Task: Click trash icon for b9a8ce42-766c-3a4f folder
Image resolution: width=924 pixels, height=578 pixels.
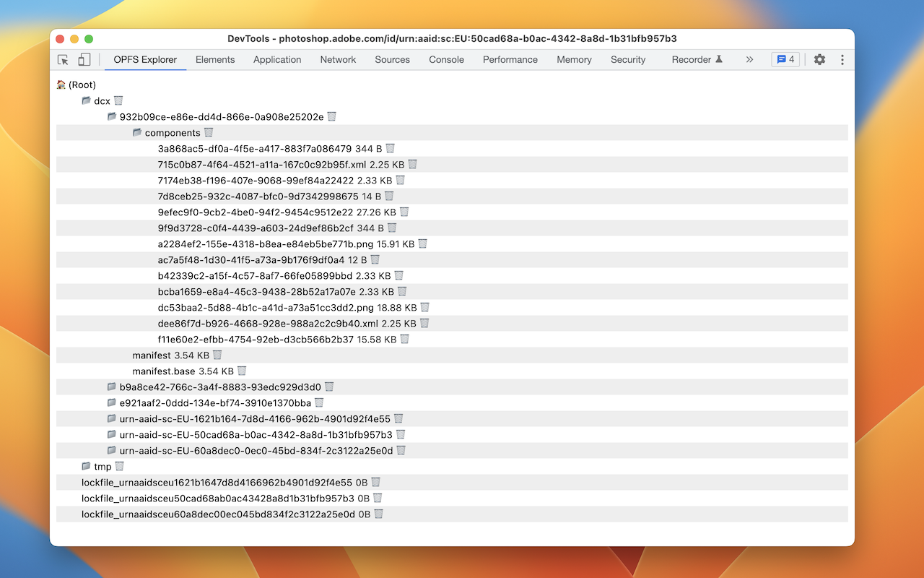Action: click(329, 387)
